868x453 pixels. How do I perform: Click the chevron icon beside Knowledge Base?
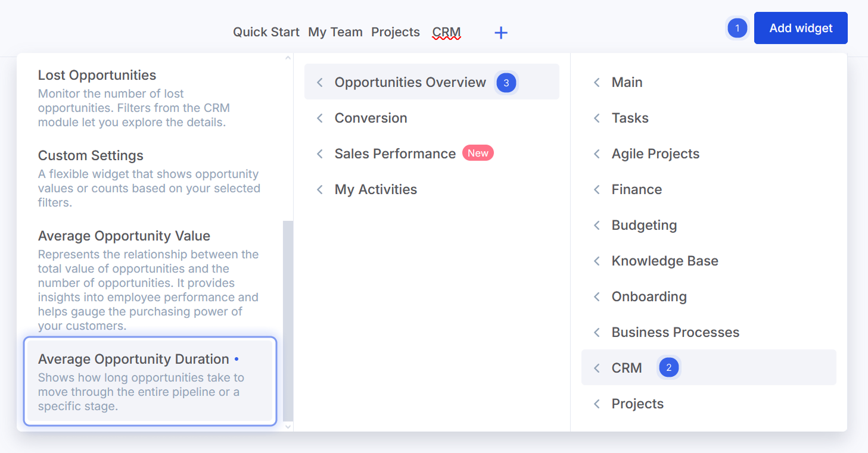click(x=597, y=261)
